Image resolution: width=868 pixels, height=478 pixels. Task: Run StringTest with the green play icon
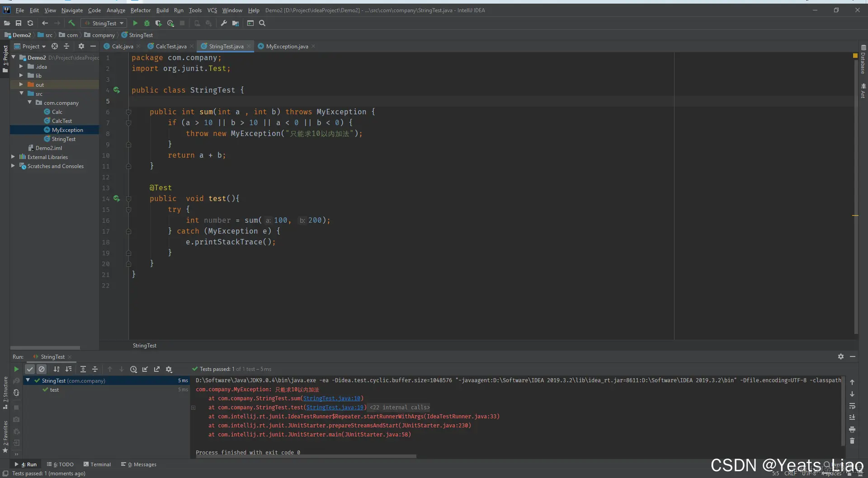point(135,23)
